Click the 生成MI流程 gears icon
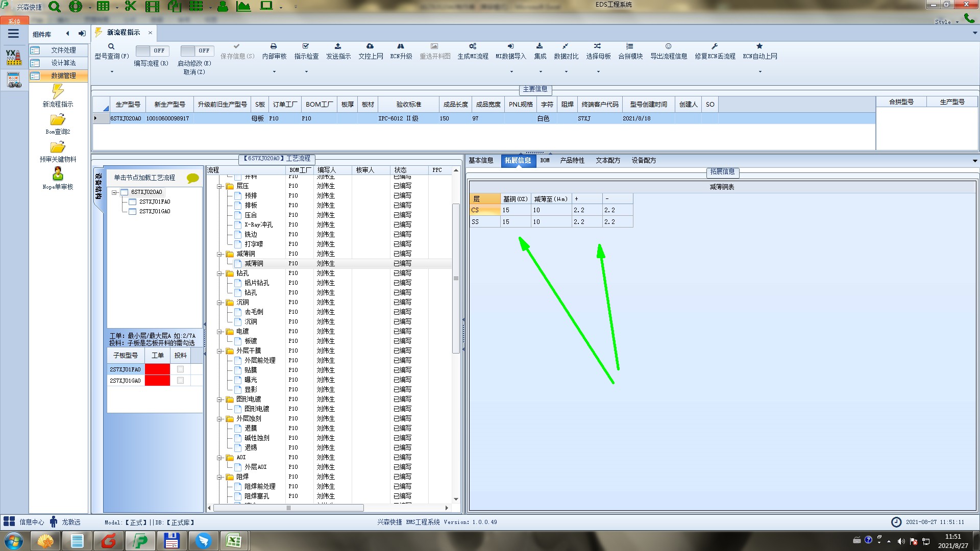This screenshot has width=980, height=551. [473, 46]
